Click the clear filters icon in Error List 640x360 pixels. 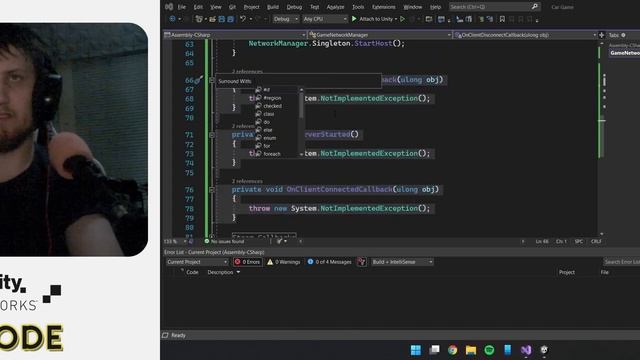coord(361,262)
